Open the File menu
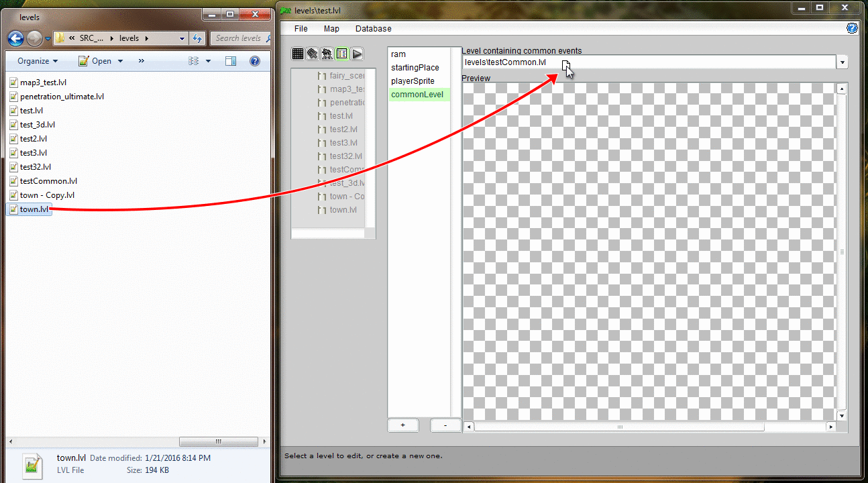This screenshot has width=868, height=483. pos(301,29)
